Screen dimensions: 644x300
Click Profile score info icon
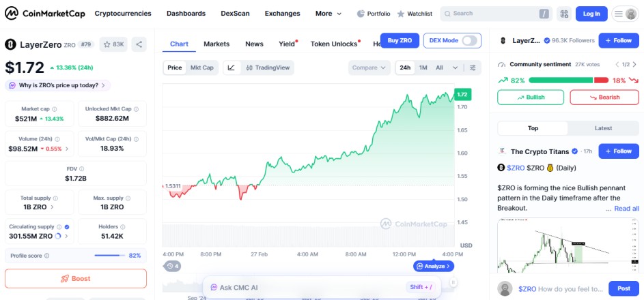(x=47, y=256)
